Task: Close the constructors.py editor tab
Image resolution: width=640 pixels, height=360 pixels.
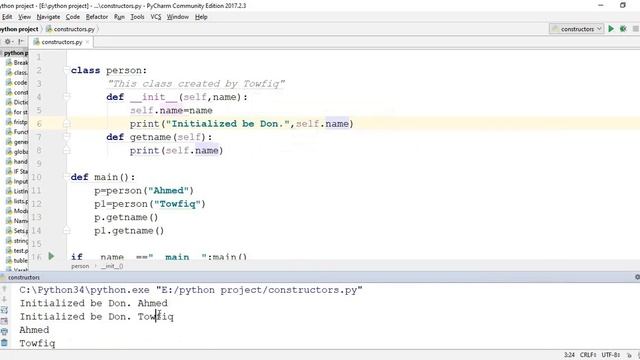Action: coord(87,42)
